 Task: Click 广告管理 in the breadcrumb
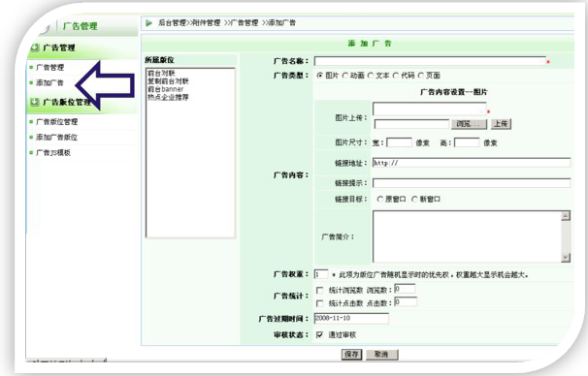point(245,23)
